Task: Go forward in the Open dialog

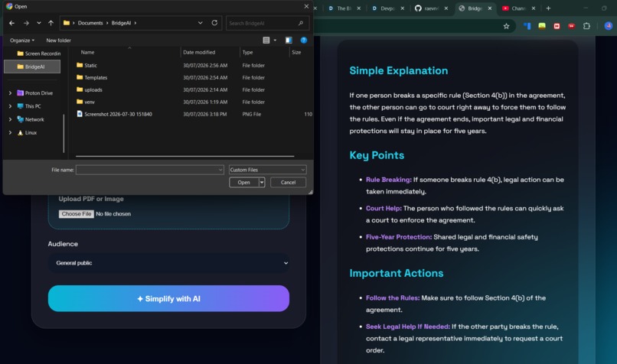Action: (26, 23)
